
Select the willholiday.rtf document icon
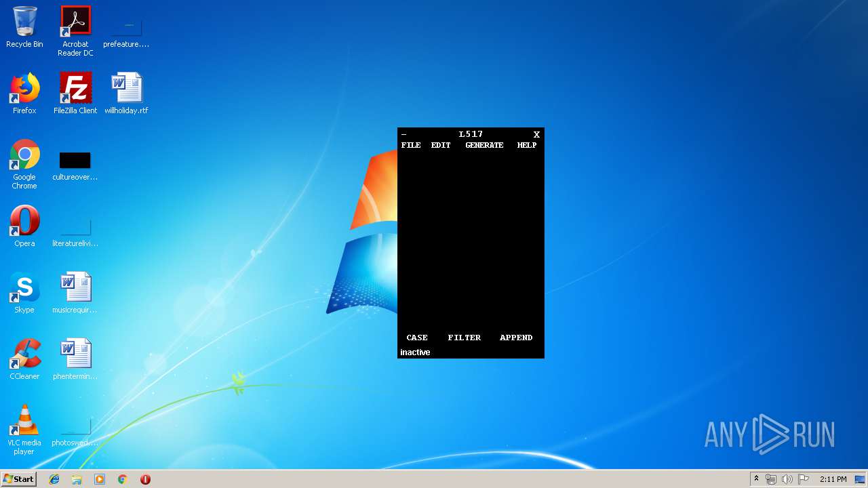point(126,94)
